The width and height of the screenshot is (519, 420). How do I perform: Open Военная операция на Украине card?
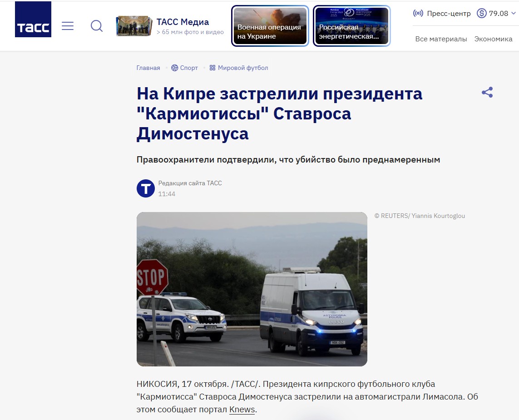270,26
